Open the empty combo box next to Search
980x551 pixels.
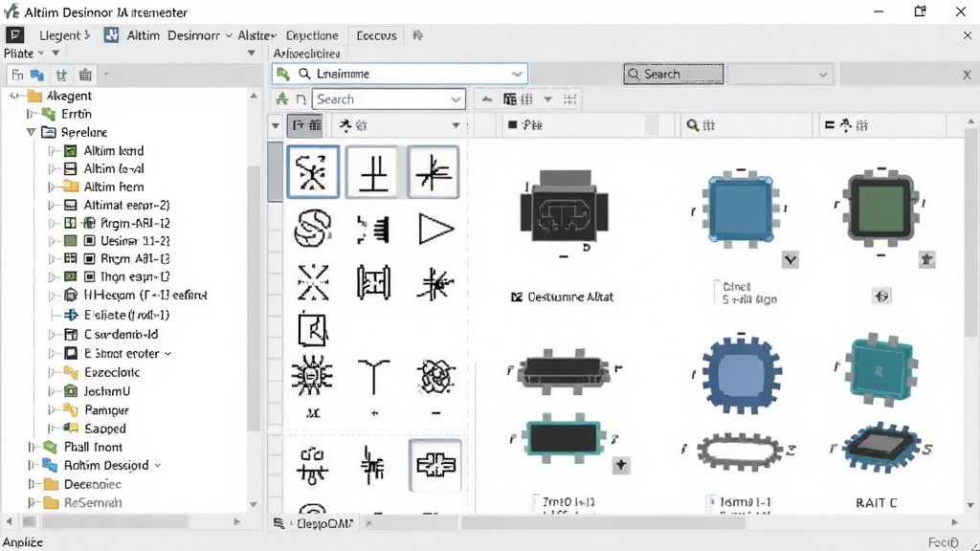779,75
